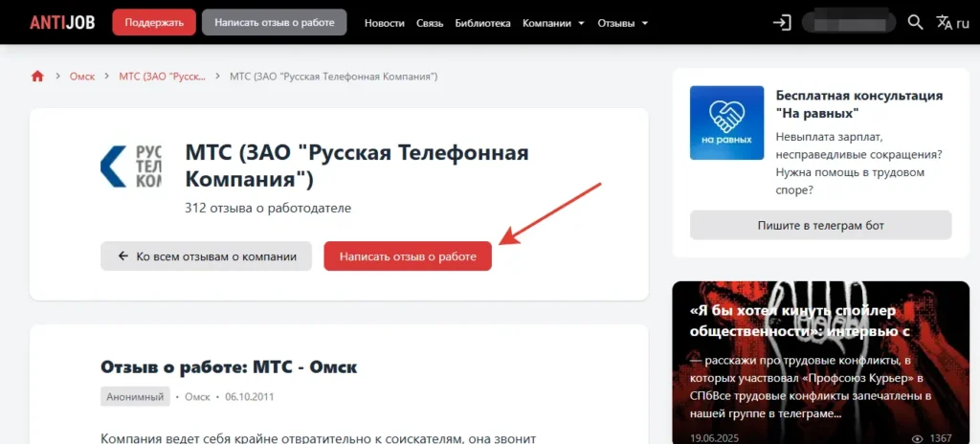Open the Библиотека menu item
This screenshot has width=980, height=444.
click(483, 23)
